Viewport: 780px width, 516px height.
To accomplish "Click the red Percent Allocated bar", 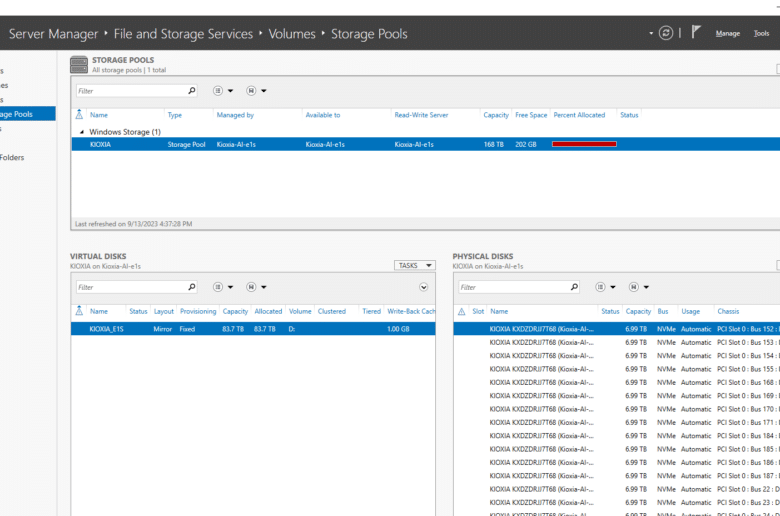I will coord(584,144).
